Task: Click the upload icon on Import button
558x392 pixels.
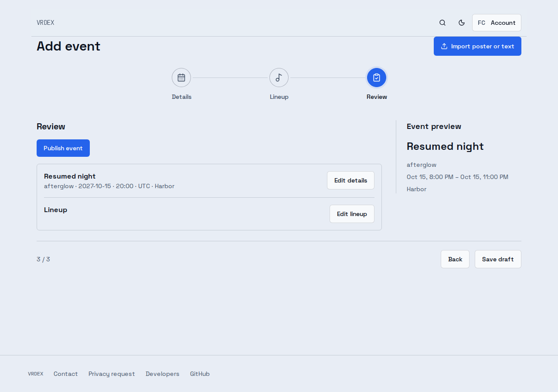Action: [x=444, y=46]
